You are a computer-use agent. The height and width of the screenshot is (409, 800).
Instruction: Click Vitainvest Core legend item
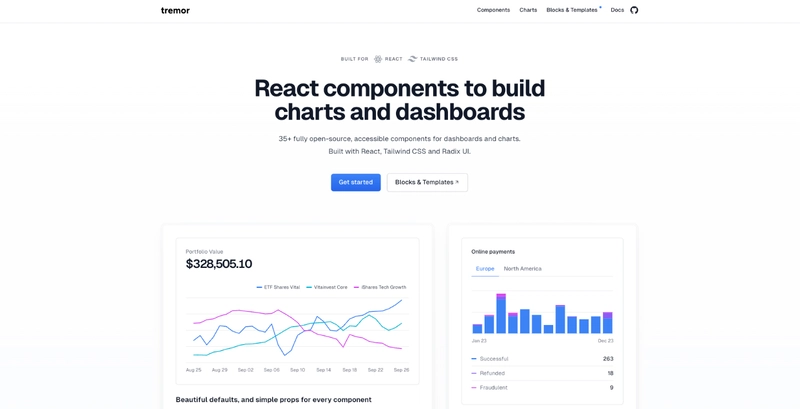click(327, 287)
